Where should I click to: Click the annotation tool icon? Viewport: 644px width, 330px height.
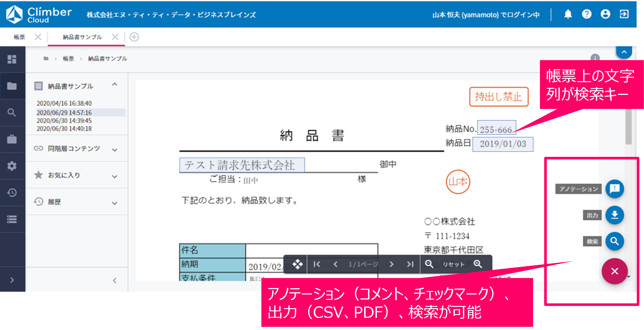tap(615, 189)
